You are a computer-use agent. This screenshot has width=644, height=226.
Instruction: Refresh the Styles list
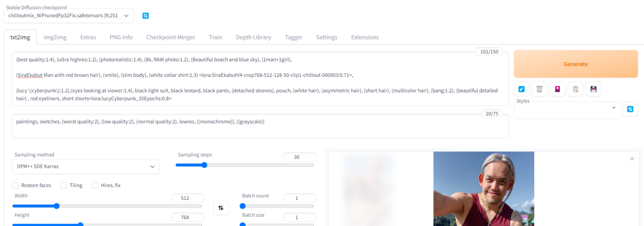pos(630,109)
